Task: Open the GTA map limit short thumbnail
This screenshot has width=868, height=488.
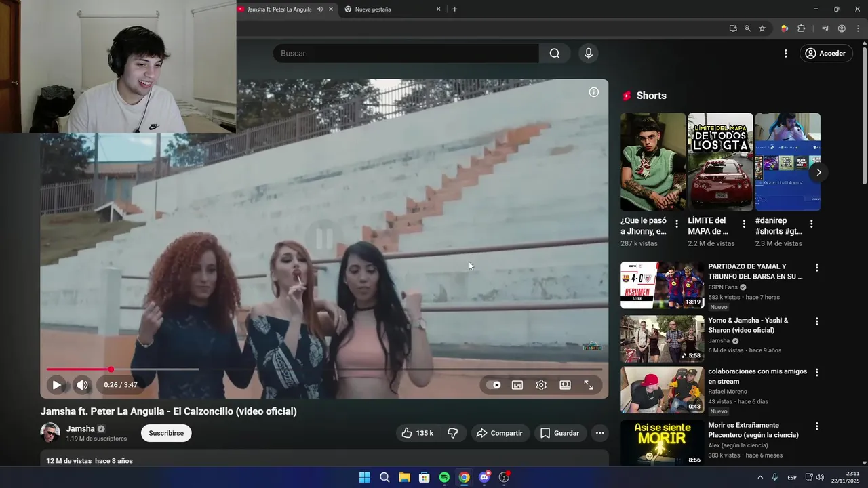Action: (x=720, y=162)
